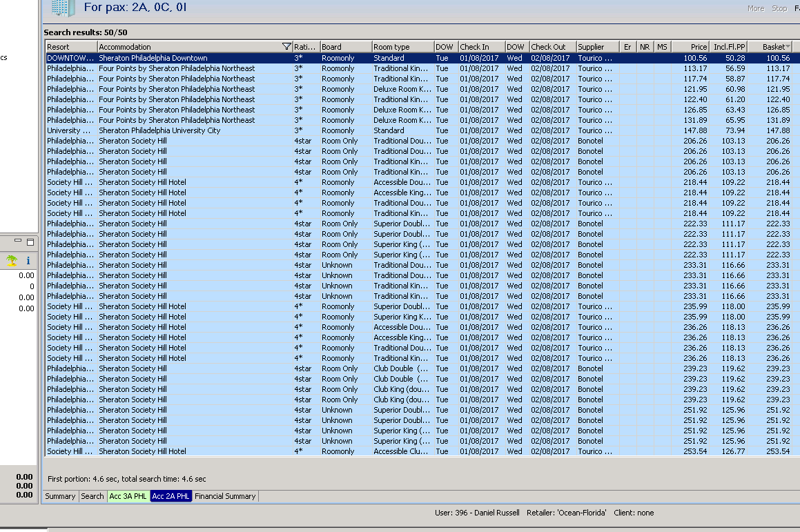Click the palm tree icon in left panel

click(x=12, y=261)
